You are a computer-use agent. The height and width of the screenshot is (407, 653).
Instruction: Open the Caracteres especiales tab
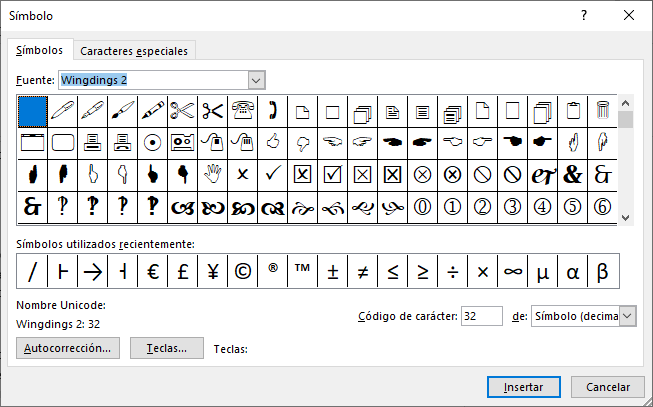pyautogui.click(x=134, y=51)
